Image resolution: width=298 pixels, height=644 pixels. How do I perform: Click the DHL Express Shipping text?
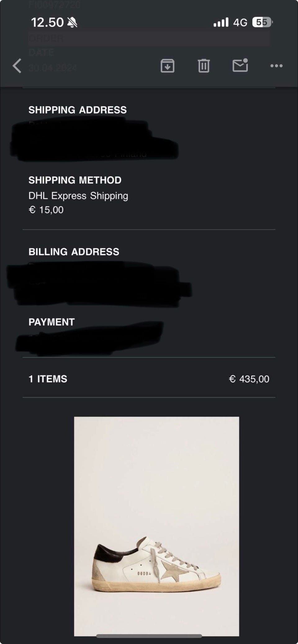78,196
